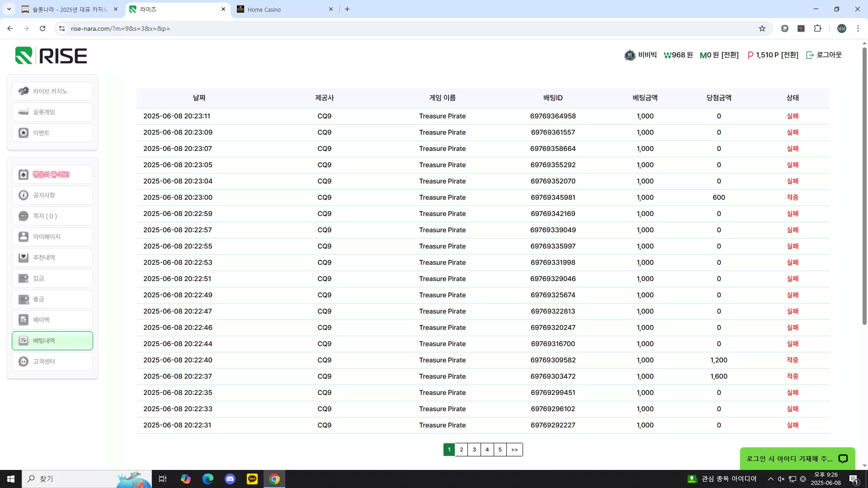This screenshot has height=488, width=868.
Task: Go to page 2 of results
Action: (x=461, y=450)
